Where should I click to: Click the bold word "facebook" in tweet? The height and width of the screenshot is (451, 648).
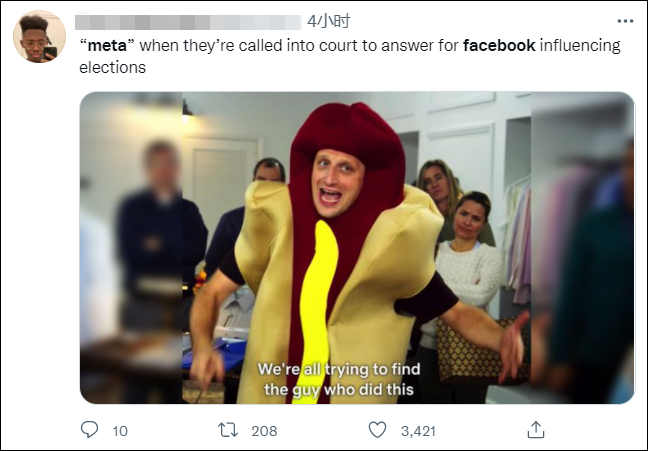(499, 46)
